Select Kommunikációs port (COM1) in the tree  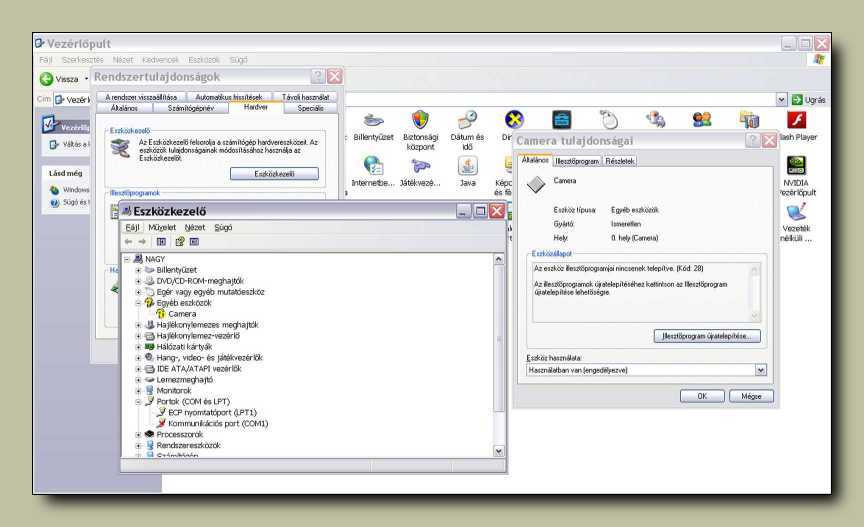coord(217,423)
